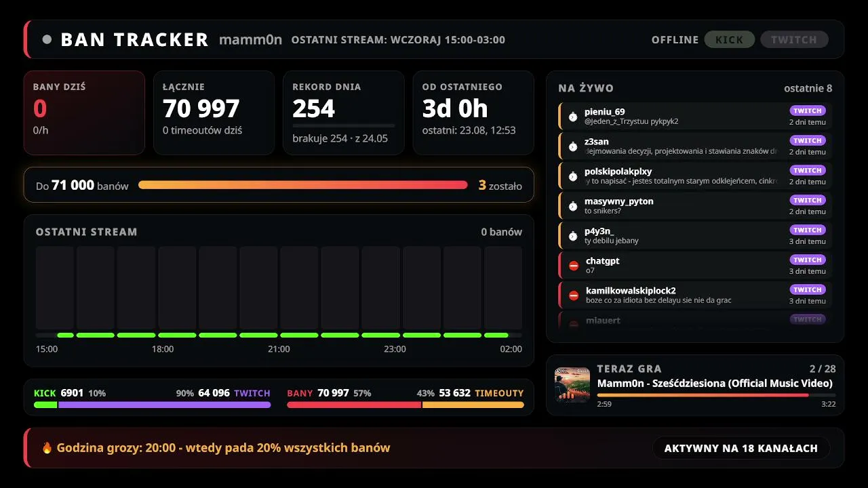This screenshot has height=488, width=868.
Task: Click the song progress bar under Mamm0n track
Action: [x=716, y=394]
